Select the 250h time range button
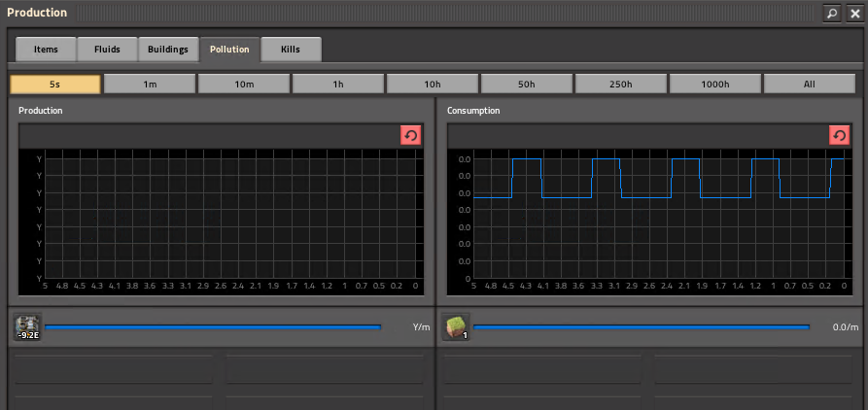Screen dimensions: 868x410 coord(621,85)
